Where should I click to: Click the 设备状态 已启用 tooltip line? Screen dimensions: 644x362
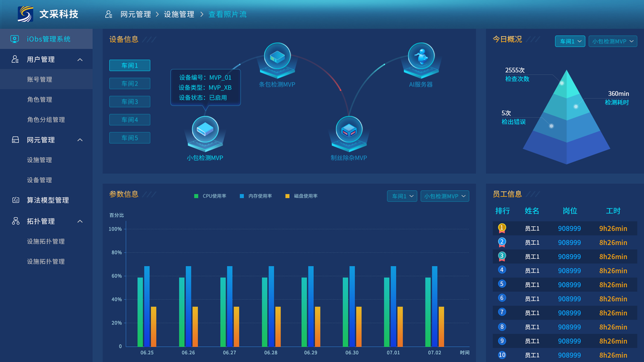[x=202, y=98]
